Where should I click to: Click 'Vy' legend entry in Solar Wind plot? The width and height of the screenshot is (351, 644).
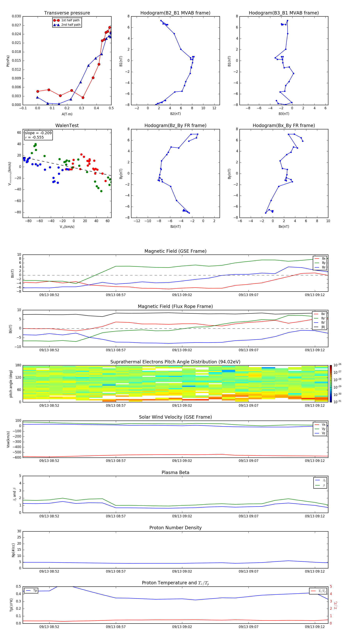coord(320,429)
